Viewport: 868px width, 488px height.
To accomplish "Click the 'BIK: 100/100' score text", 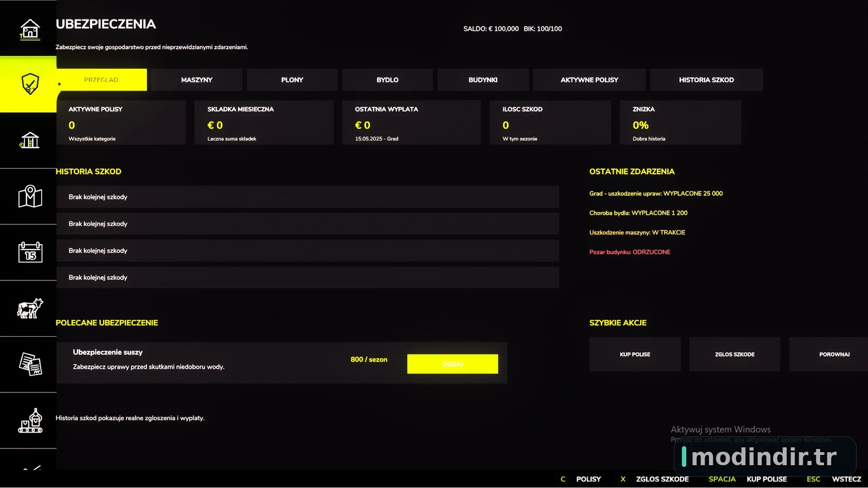I will pyautogui.click(x=543, y=29).
